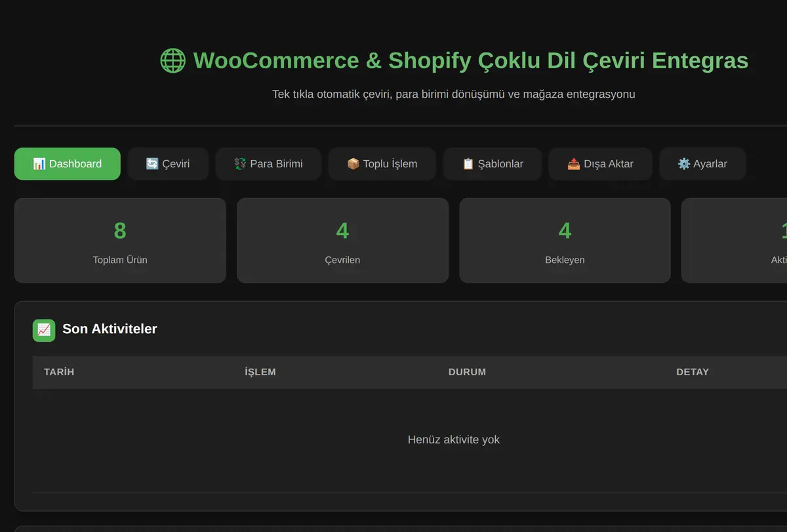Click the number 8 above Toplam Ürün
The width and height of the screenshot is (787, 532).
click(x=120, y=231)
